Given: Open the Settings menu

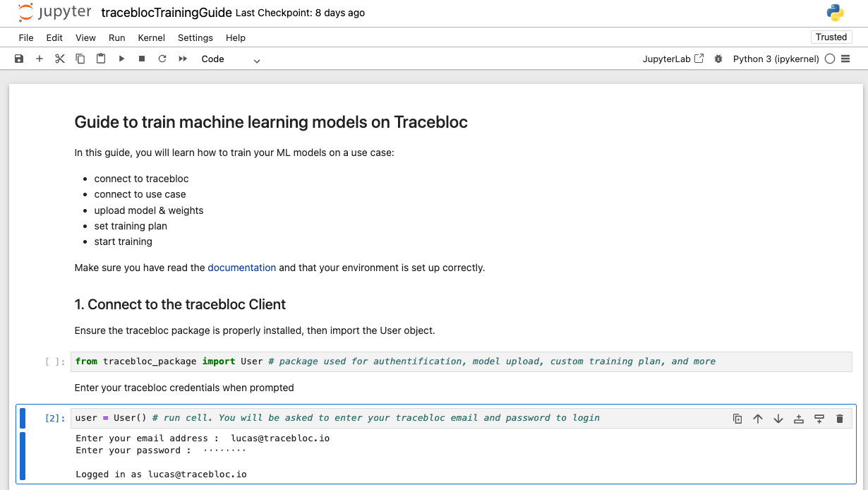Looking at the screenshot, I should [195, 37].
